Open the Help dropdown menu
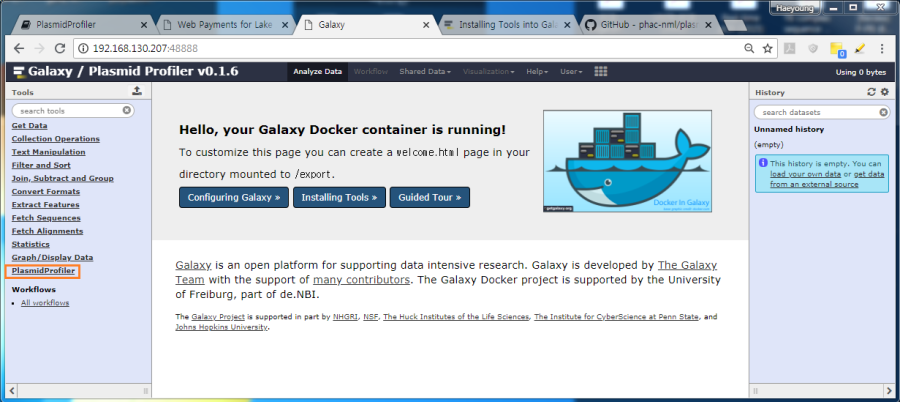Screen dimensions: 900x402 tap(537, 72)
